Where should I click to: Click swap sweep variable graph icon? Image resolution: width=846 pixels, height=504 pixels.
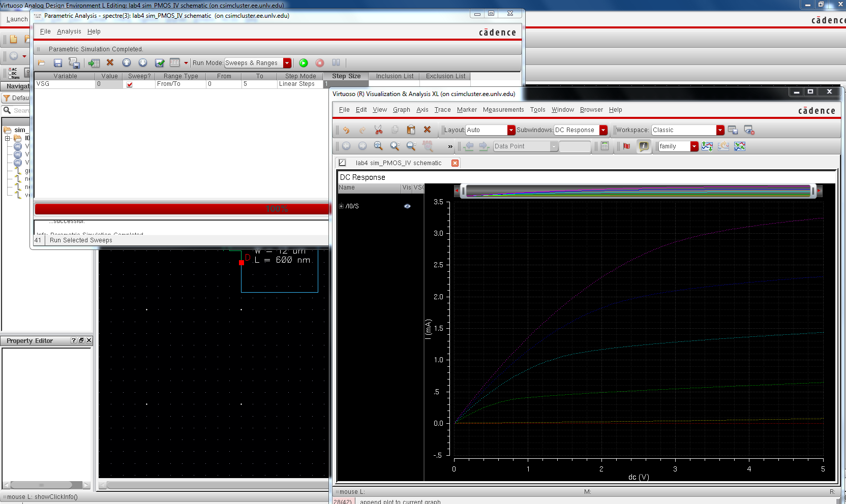tap(707, 146)
